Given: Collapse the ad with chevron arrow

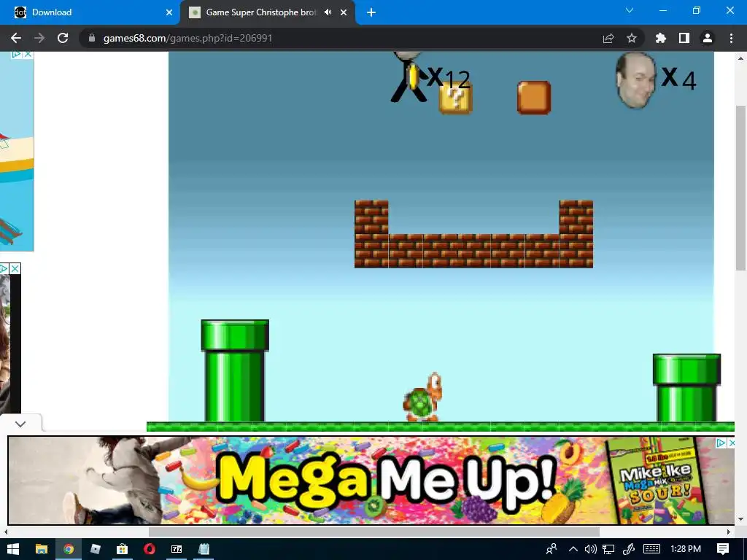Looking at the screenshot, I should tap(20, 424).
